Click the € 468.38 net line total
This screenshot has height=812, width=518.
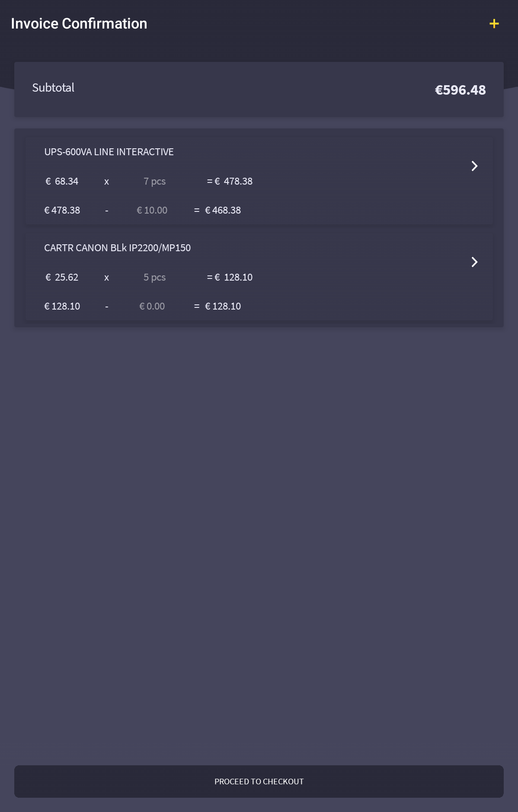[223, 211]
